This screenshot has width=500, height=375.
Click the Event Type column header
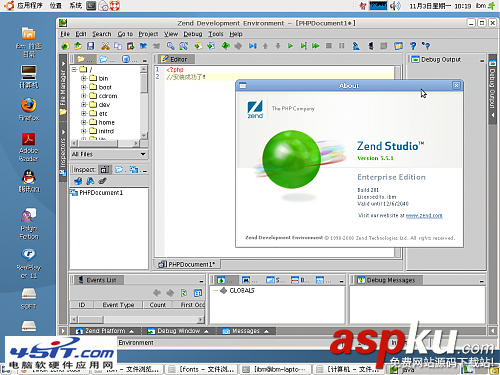coord(118,305)
